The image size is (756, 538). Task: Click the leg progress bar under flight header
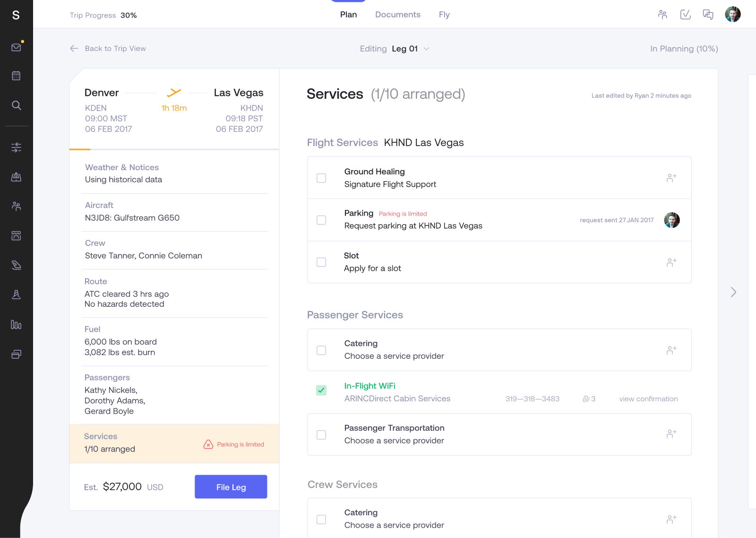pyautogui.click(x=174, y=149)
